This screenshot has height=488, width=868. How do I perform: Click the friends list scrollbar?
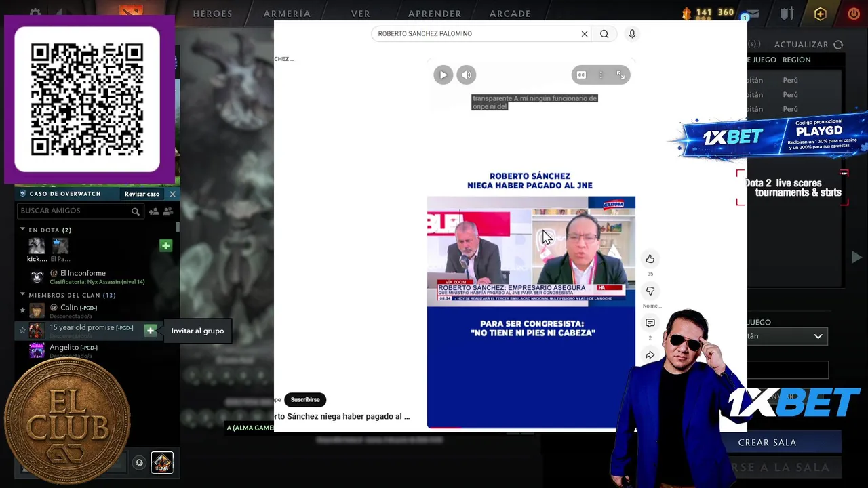(178, 227)
